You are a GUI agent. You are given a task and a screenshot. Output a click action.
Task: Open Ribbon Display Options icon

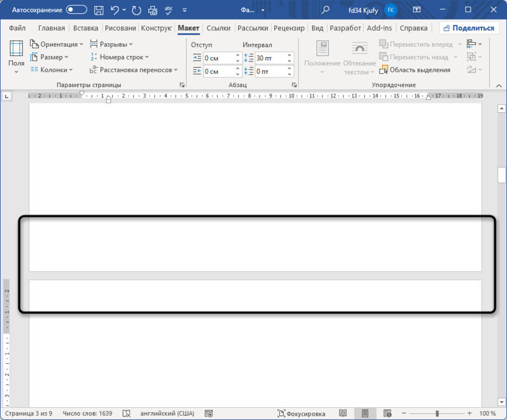click(x=416, y=10)
